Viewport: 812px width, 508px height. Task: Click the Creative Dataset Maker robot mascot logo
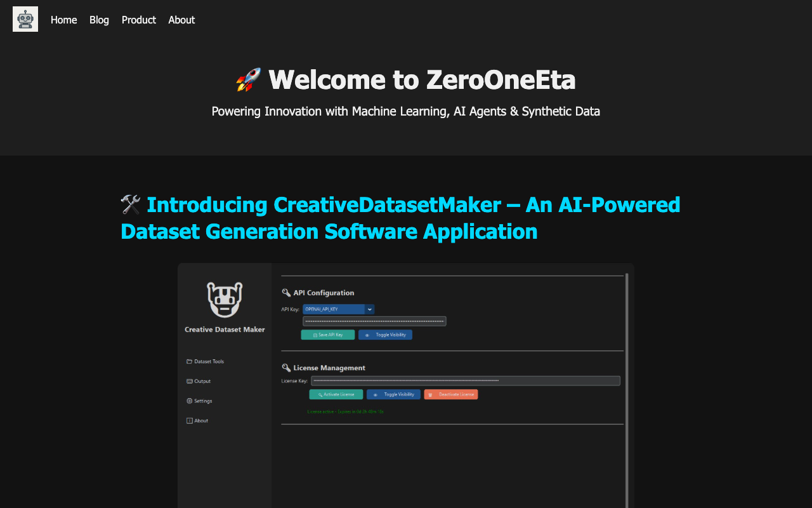tap(225, 300)
